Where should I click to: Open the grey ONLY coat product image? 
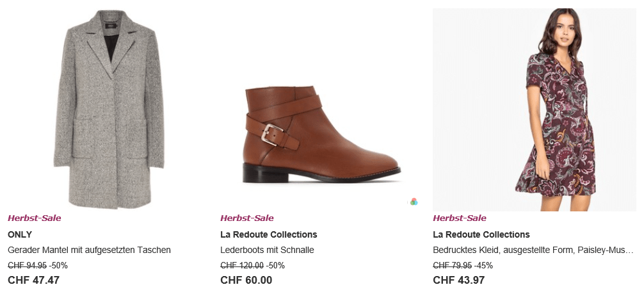109,109
